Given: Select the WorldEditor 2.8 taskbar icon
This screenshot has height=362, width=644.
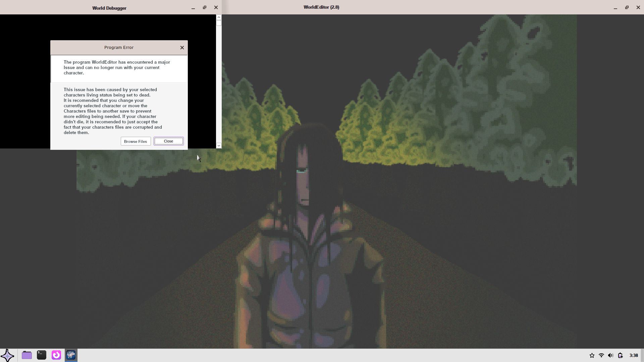Looking at the screenshot, I should tap(71, 355).
